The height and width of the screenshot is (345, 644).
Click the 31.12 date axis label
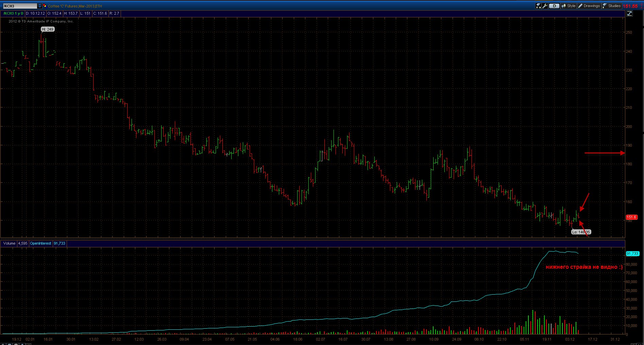615,339
